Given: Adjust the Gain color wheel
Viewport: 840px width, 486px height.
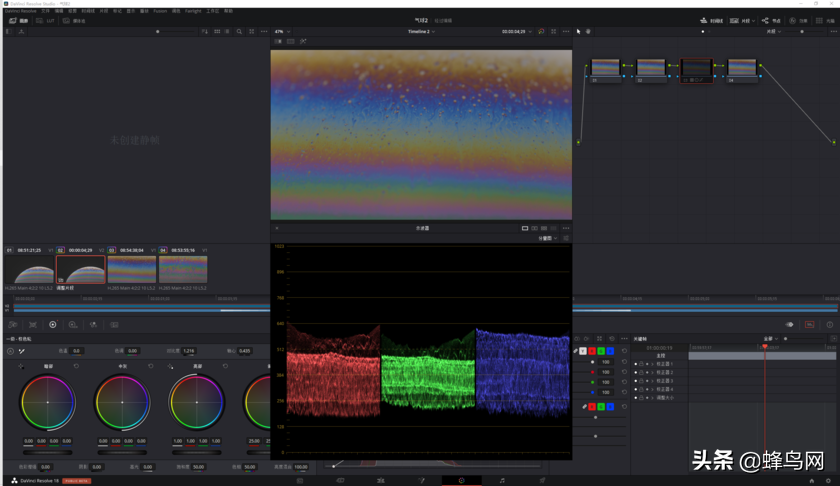Looking at the screenshot, I should [196, 402].
